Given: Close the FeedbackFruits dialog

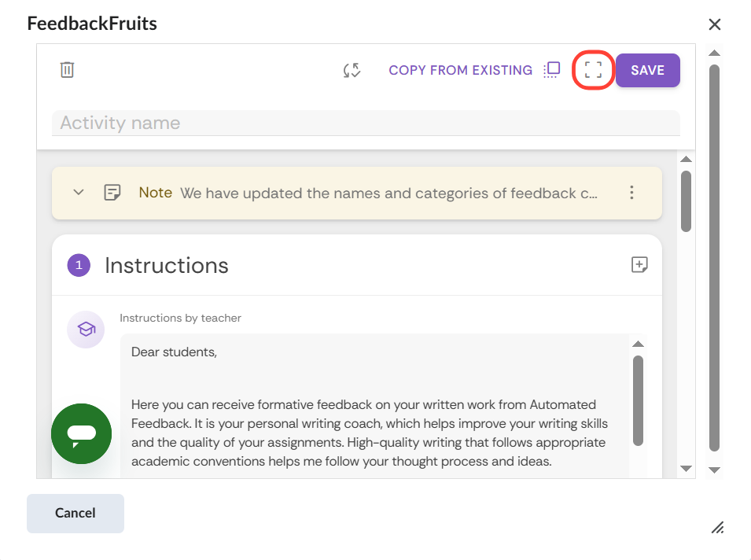Looking at the screenshot, I should tap(715, 24).
